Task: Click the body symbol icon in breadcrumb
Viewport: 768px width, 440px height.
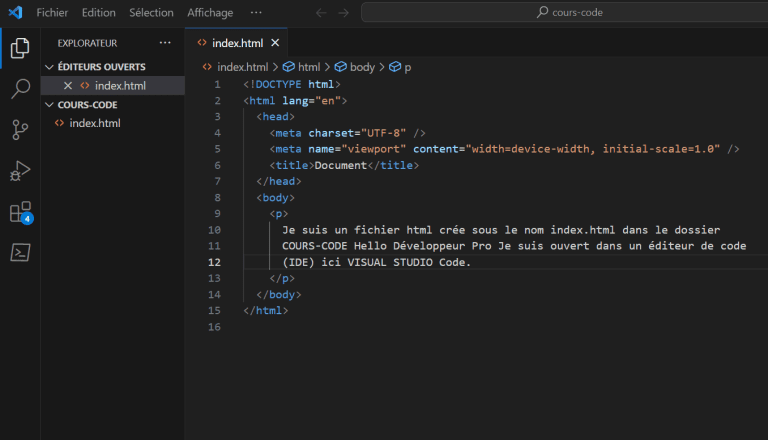Action: (x=340, y=67)
